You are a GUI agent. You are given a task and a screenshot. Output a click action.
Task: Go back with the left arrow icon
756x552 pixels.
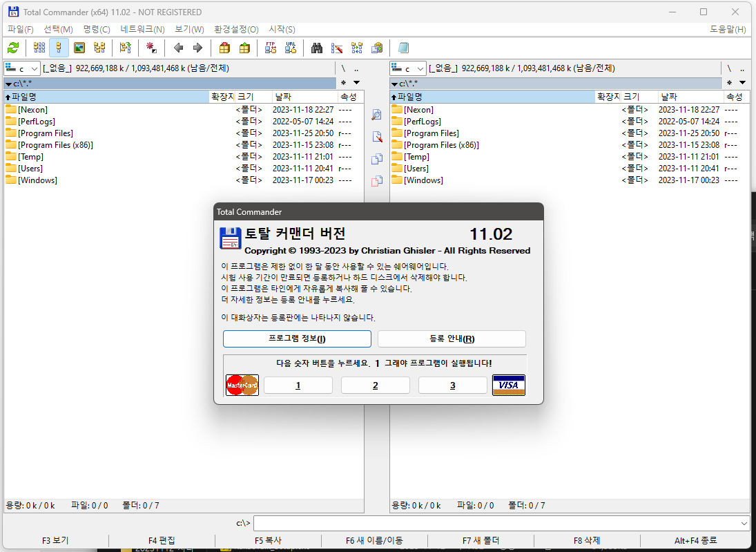coord(178,48)
